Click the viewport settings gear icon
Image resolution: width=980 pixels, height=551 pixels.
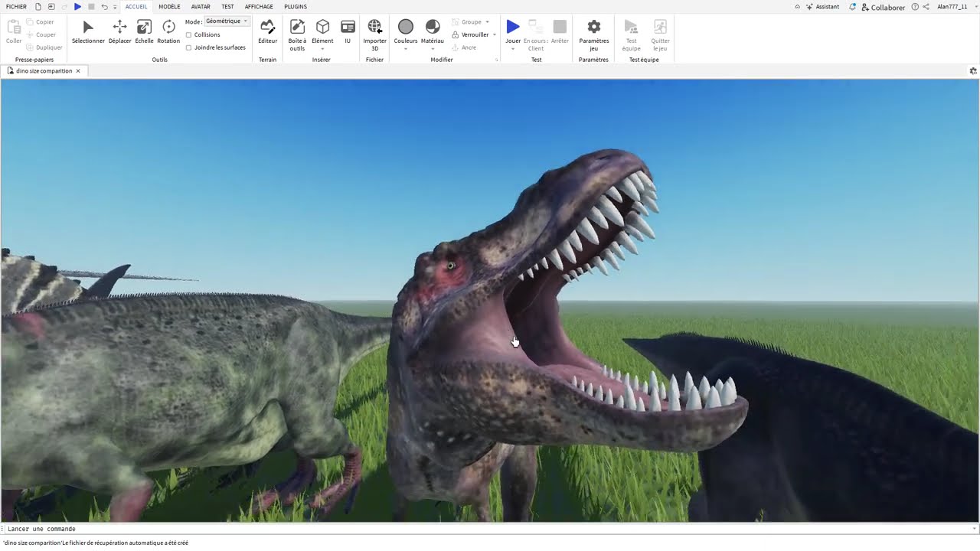(x=973, y=71)
